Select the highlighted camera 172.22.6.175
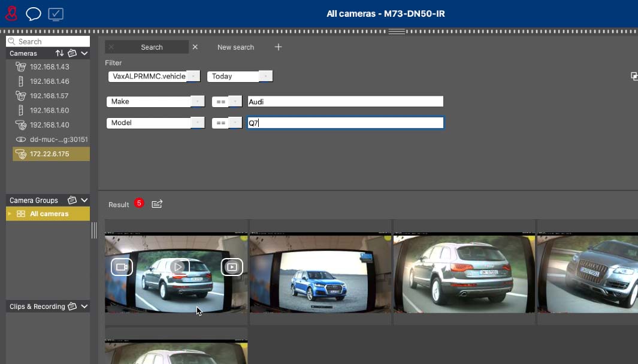 click(52, 154)
